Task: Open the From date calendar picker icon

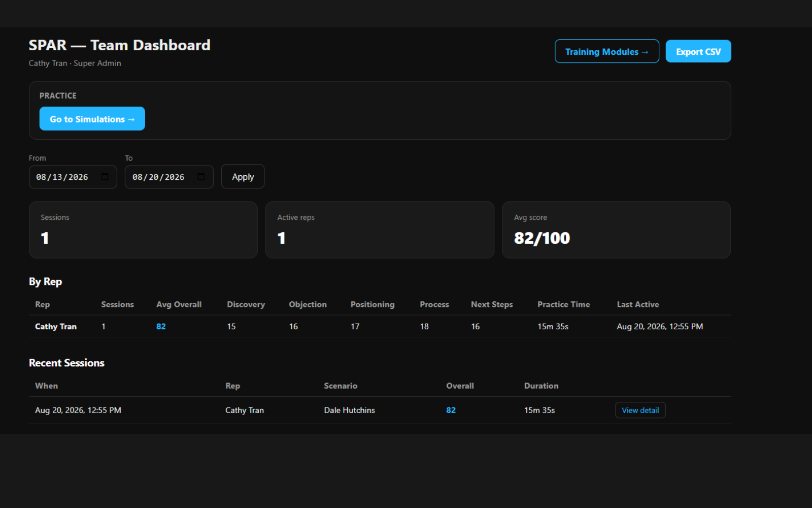Action: click(105, 177)
